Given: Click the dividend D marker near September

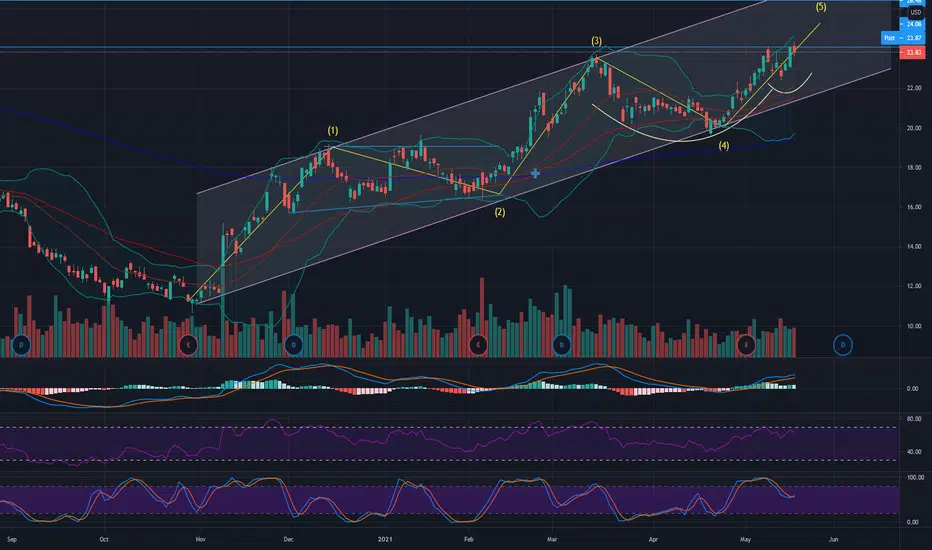Looking at the screenshot, I should pyautogui.click(x=21, y=345).
